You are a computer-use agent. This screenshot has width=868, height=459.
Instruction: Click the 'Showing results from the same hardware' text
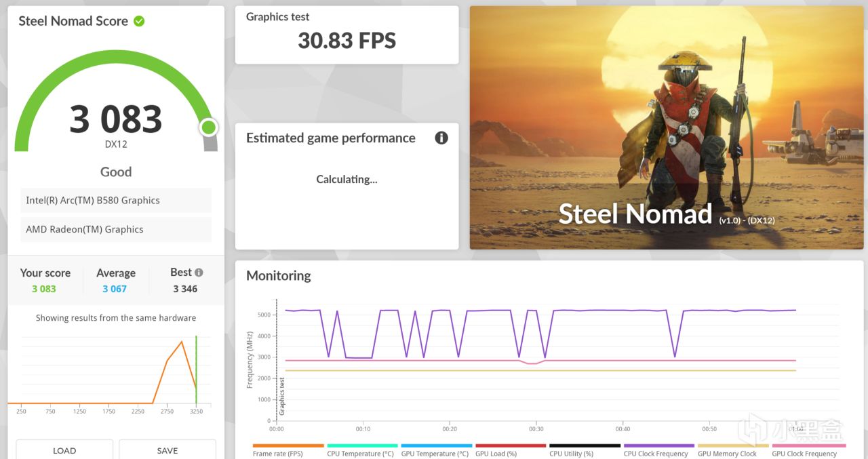[x=116, y=318]
